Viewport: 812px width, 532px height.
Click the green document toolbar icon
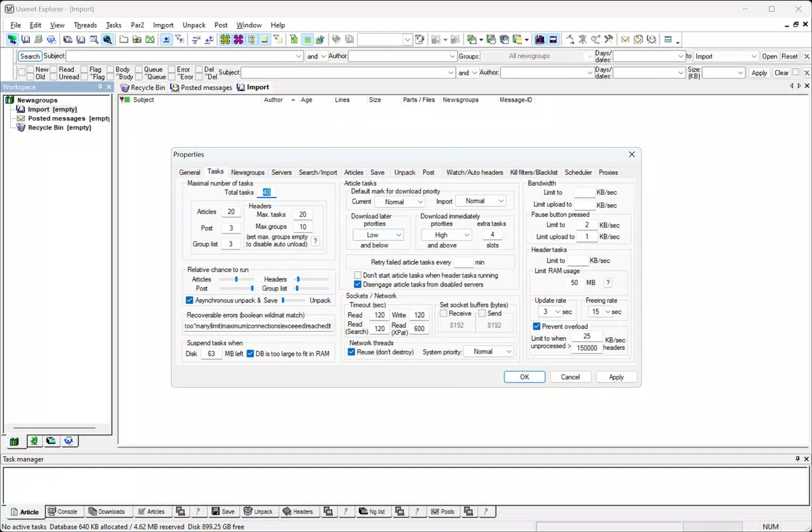click(293, 40)
